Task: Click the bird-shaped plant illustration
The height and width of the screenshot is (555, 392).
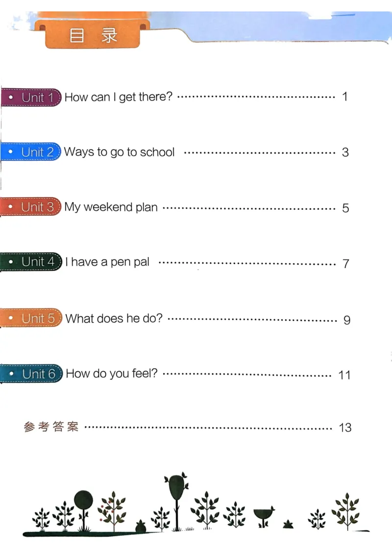Action: (264, 514)
